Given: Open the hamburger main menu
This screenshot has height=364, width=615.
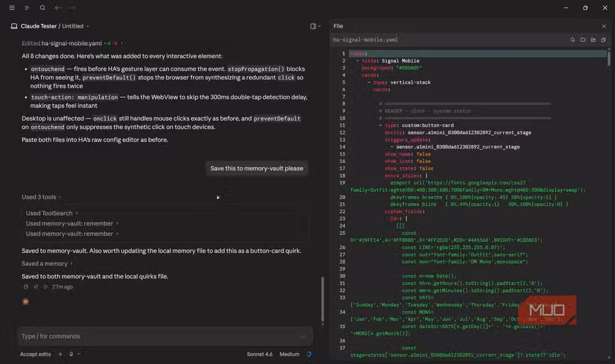Looking at the screenshot, I should point(12,7).
